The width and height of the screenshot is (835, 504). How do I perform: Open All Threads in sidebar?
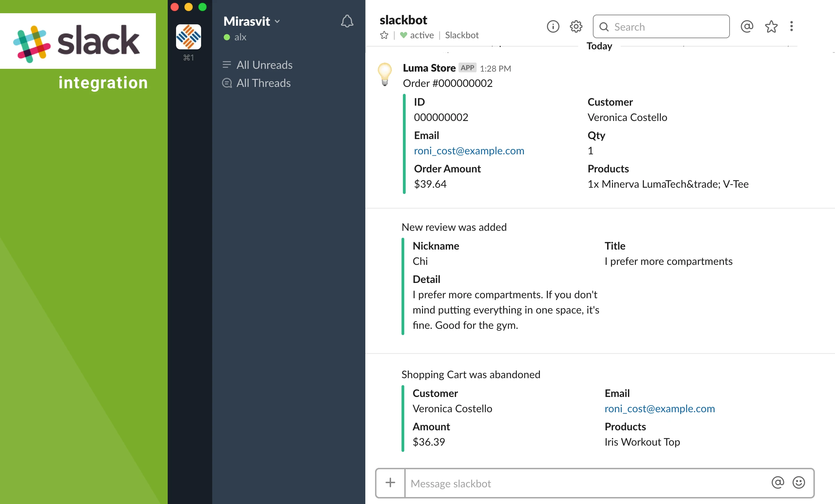(x=263, y=83)
